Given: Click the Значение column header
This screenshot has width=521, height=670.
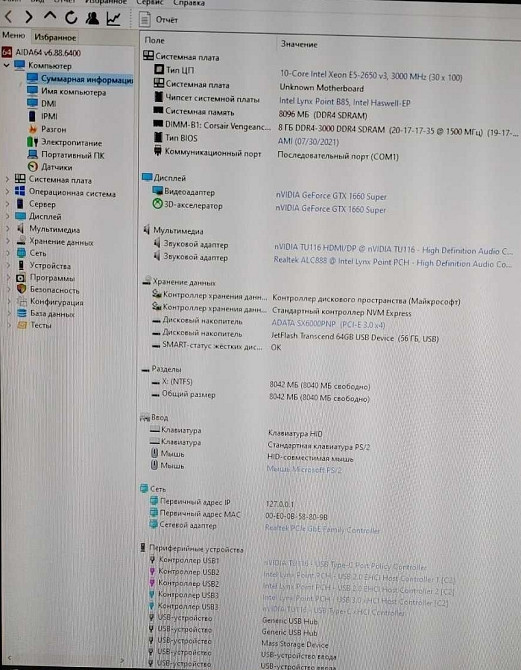Looking at the screenshot, I should click(299, 44).
